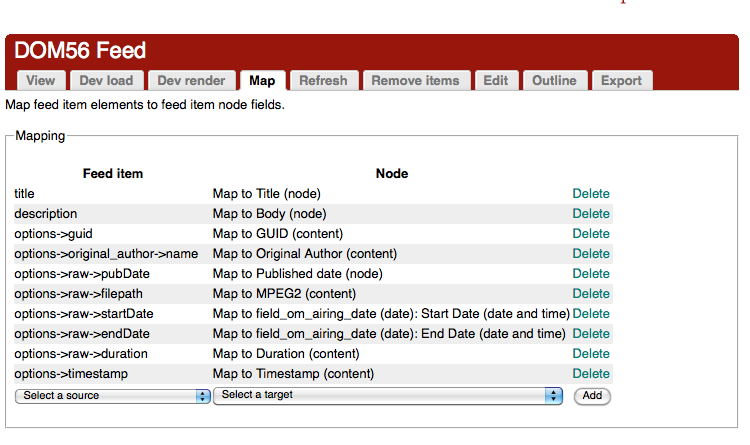Delete the title mapping
750x445 pixels.
pos(590,194)
